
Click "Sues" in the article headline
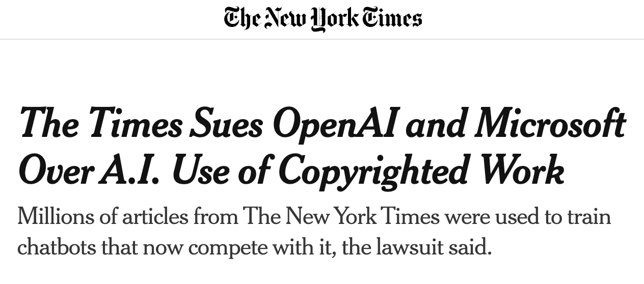coord(225,124)
